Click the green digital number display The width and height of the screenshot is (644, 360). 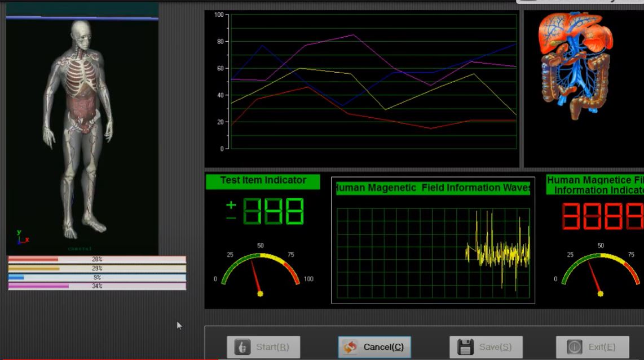click(x=274, y=212)
